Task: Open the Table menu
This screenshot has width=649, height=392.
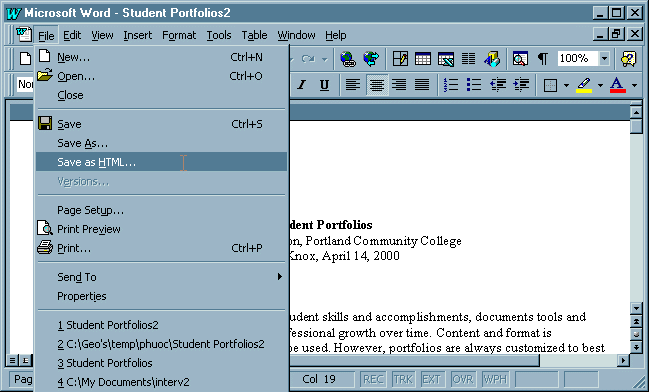Action: tap(254, 36)
